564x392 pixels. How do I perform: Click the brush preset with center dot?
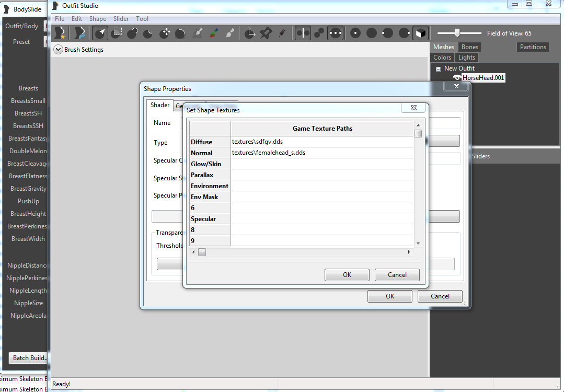point(355,33)
